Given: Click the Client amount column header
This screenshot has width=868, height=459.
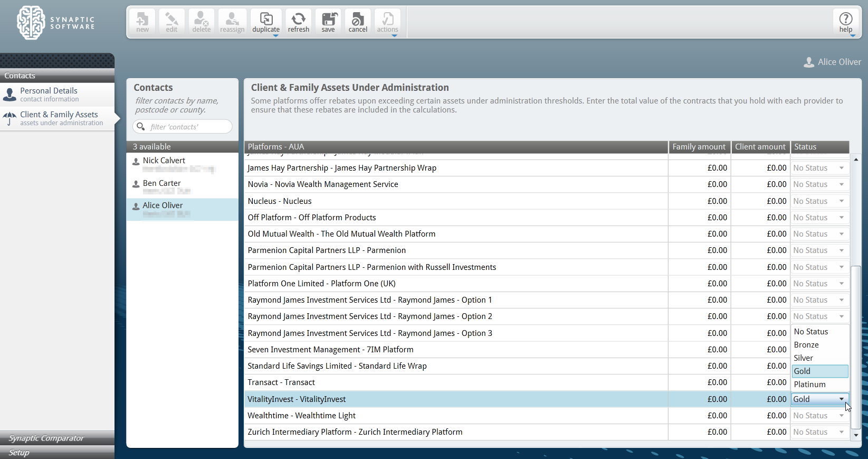Looking at the screenshot, I should coord(760,147).
